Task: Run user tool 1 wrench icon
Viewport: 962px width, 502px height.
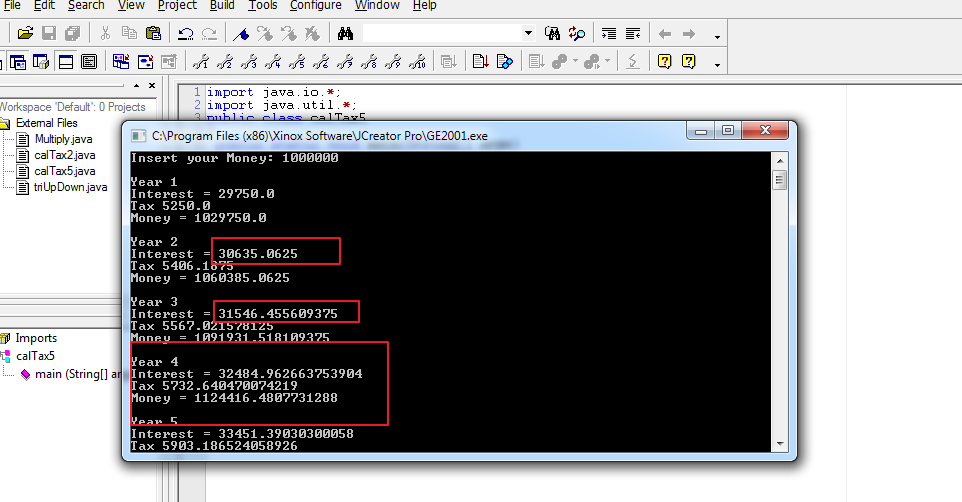Action: 201,61
